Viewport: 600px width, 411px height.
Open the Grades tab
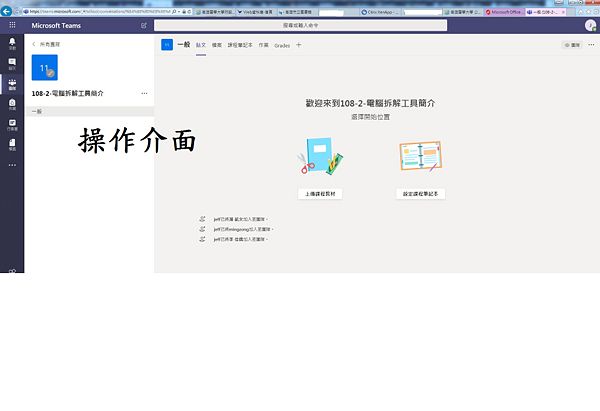[x=282, y=45]
